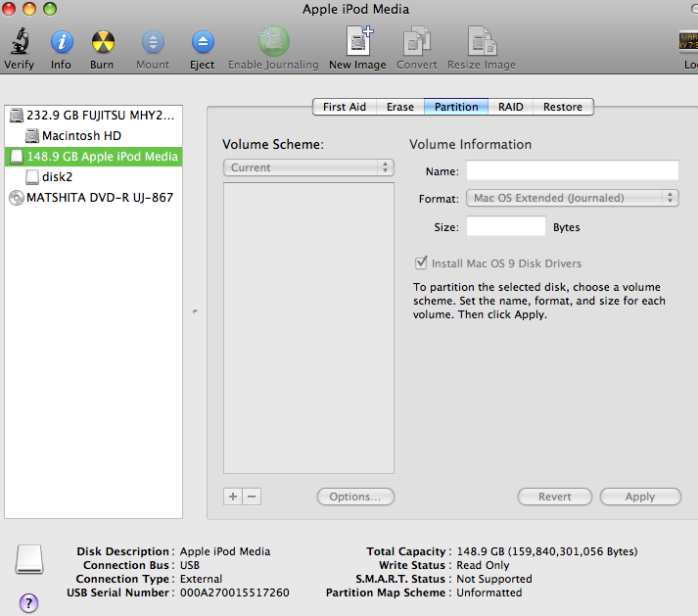This screenshot has height=616, width=698.
Task: Open the Format Mac OS Extended dropdown
Action: [573, 198]
